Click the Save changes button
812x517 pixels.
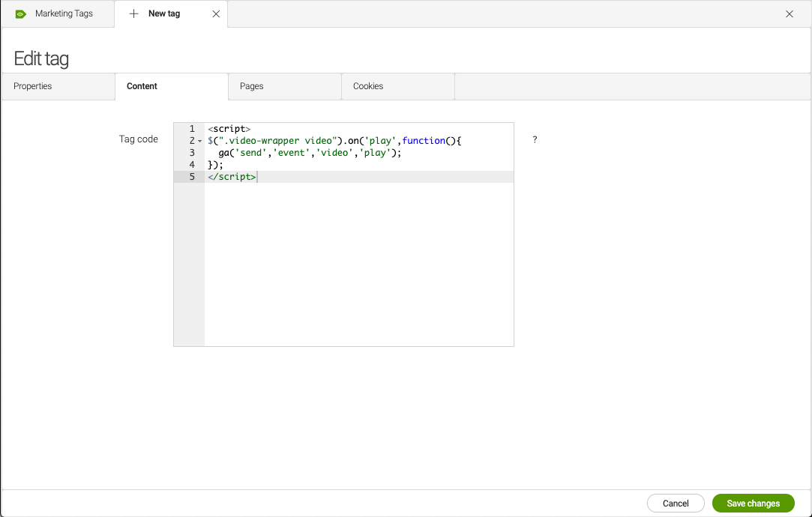pos(753,503)
